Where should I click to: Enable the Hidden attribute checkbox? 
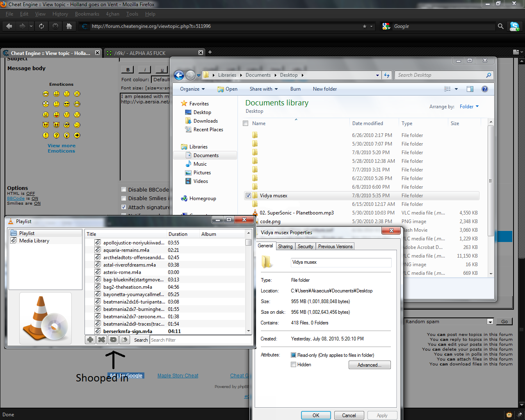(x=293, y=365)
